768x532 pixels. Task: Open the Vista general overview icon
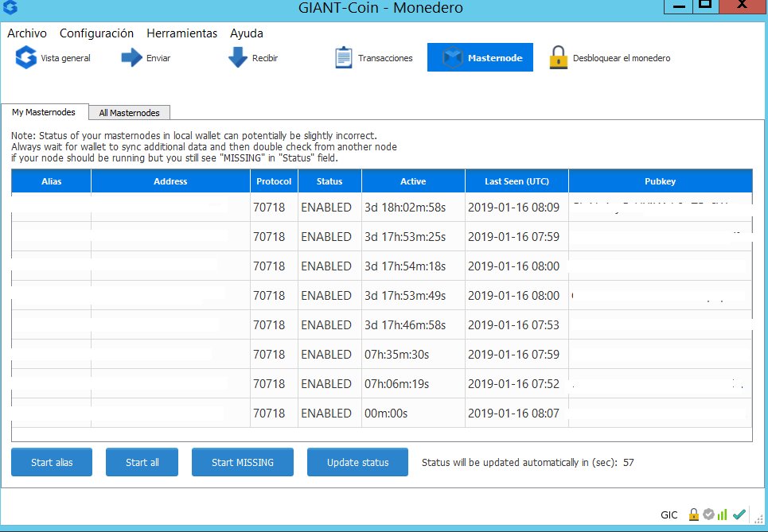pos(26,58)
